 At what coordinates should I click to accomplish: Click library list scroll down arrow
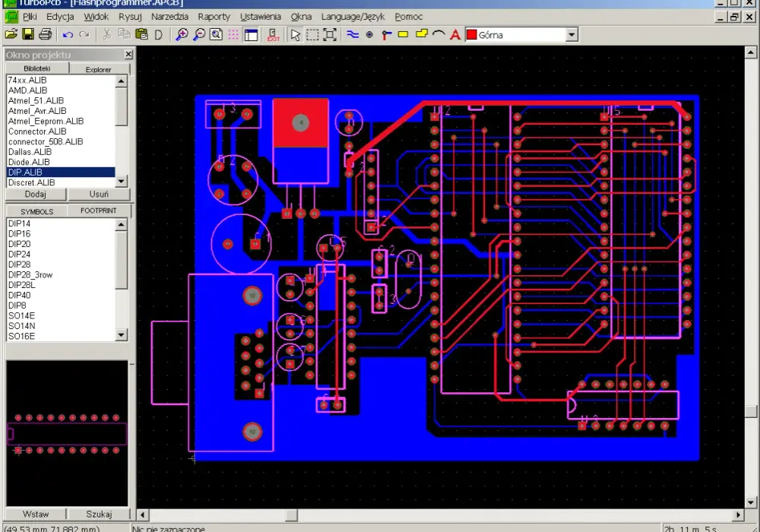click(x=121, y=181)
